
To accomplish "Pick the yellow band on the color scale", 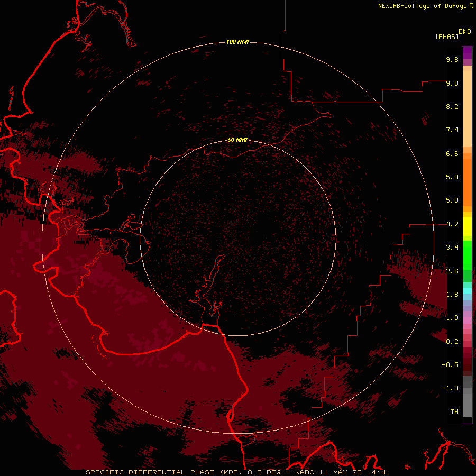I will pos(467,226).
